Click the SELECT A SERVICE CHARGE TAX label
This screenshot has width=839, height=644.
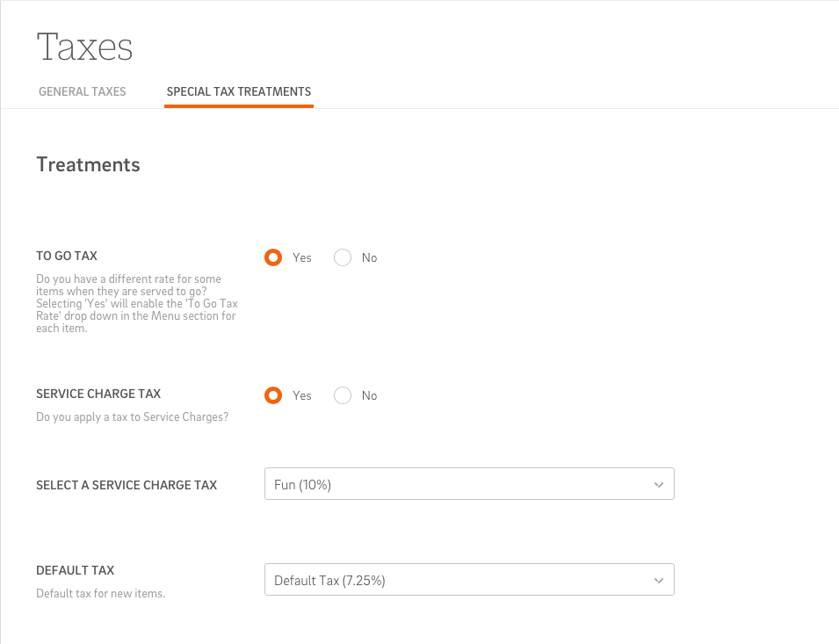pyautogui.click(x=127, y=485)
